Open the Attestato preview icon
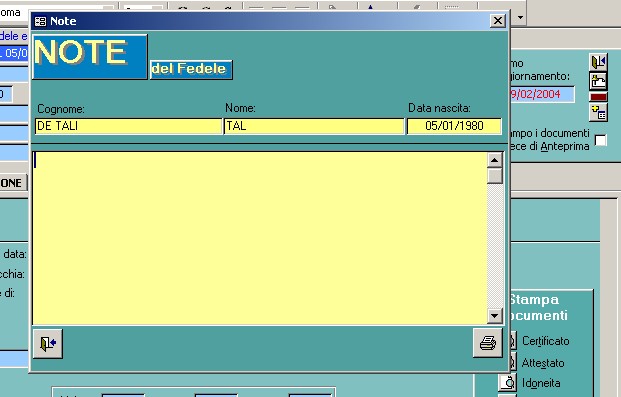This screenshot has width=621, height=397. (x=512, y=362)
